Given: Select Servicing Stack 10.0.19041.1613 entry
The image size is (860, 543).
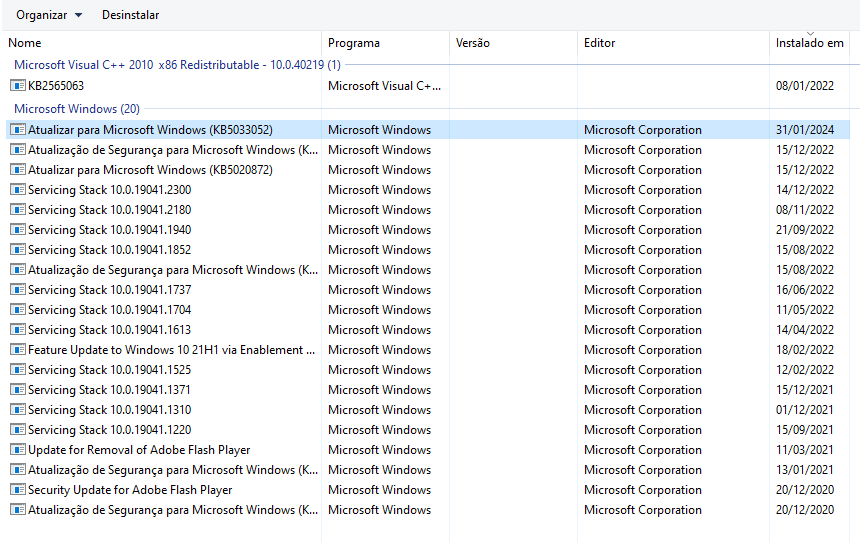Looking at the screenshot, I should [110, 330].
